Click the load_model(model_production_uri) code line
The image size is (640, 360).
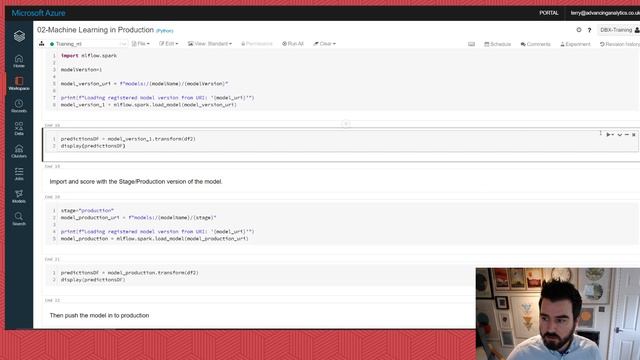pos(154,238)
